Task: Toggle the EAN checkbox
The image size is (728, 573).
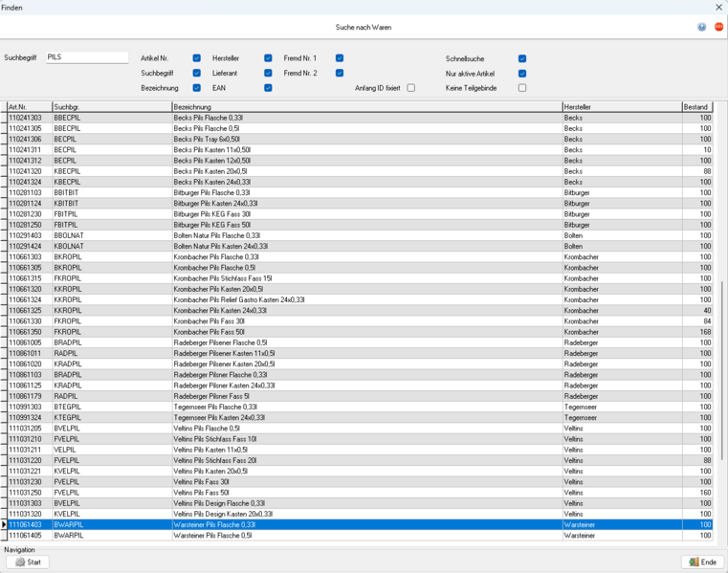Action: point(268,88)
